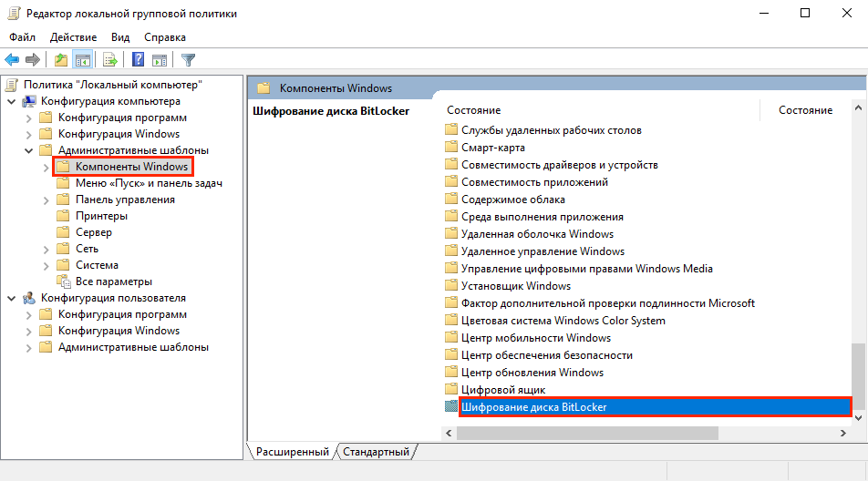Image resolution: width=868 pixels, height=481 pixels.
Task: Select Все параметры in the tree
Action: point(113,281)
